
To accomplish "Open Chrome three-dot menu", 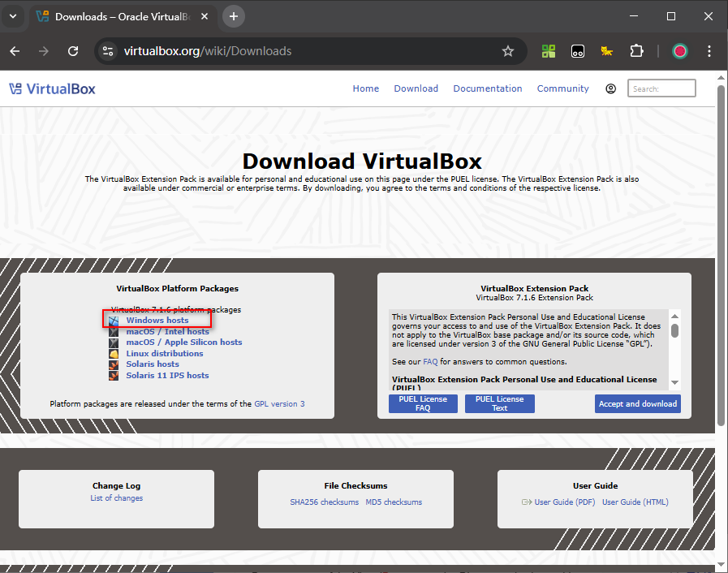I will (709, 51).
